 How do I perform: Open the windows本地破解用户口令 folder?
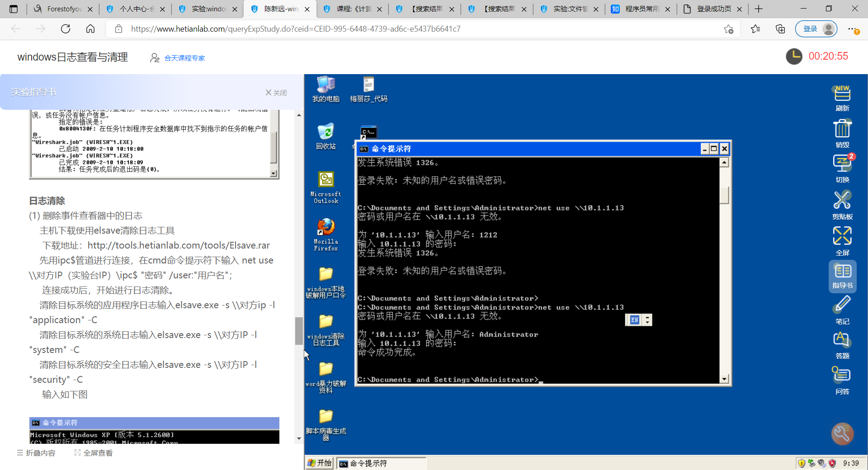pos(325,282)
